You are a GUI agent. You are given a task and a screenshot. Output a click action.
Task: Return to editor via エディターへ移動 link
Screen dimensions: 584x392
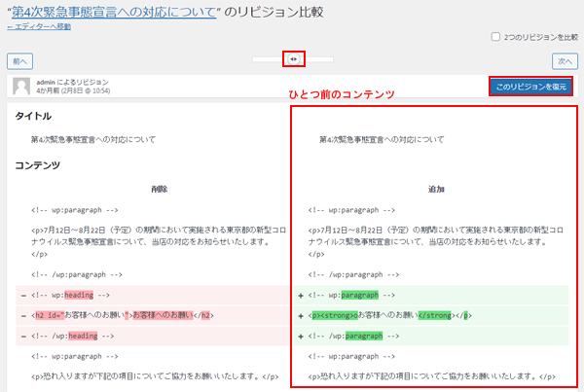pos(39,27)
